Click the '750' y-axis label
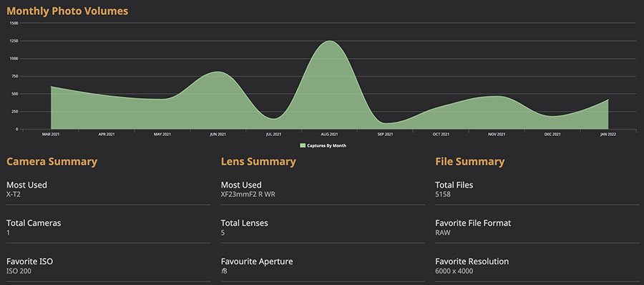This screenshot has width=644, height=285. tap(15, 76)
